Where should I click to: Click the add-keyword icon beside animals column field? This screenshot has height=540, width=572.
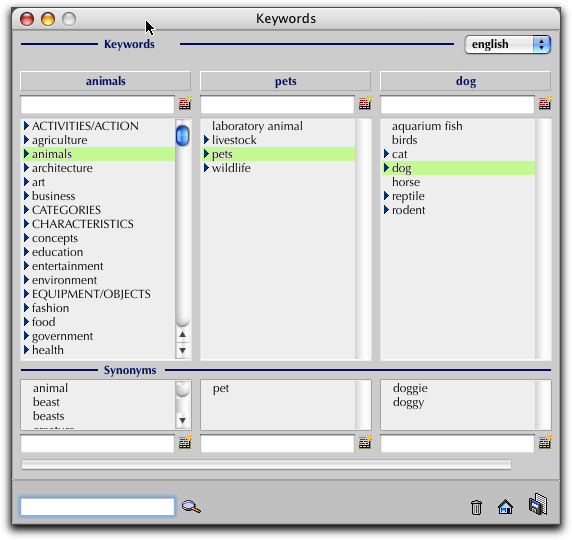[x=185, y=104]
